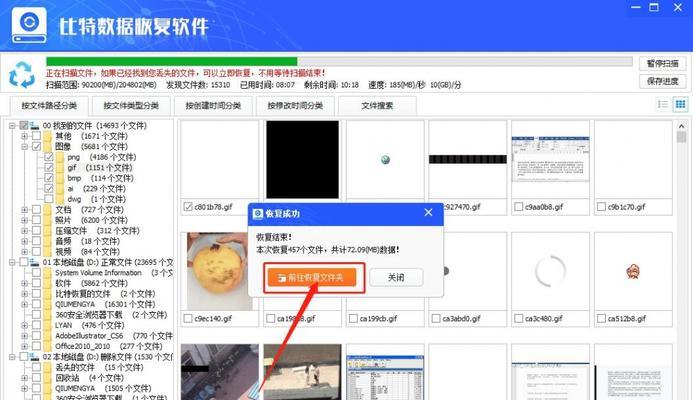The width and height of the screenshot is (693, 400).
Task: Expand the 其他 tree node
Action: [25, 136]
